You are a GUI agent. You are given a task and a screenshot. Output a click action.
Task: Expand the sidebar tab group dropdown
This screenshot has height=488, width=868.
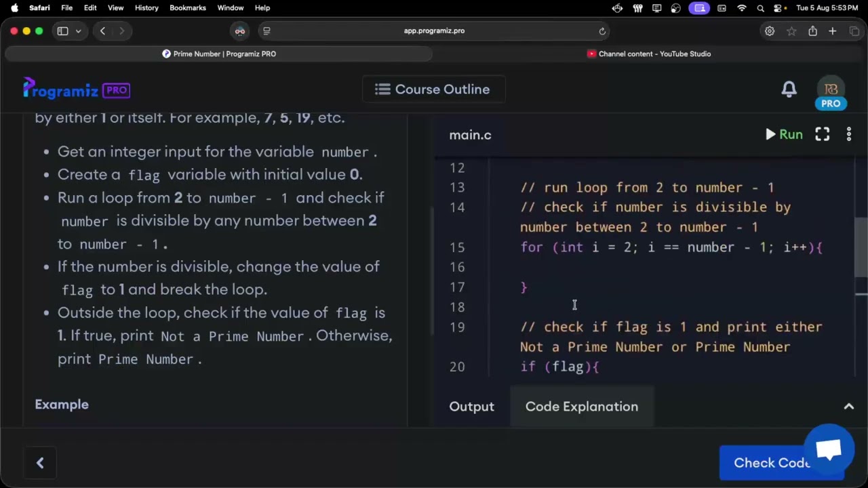(79, 31)
